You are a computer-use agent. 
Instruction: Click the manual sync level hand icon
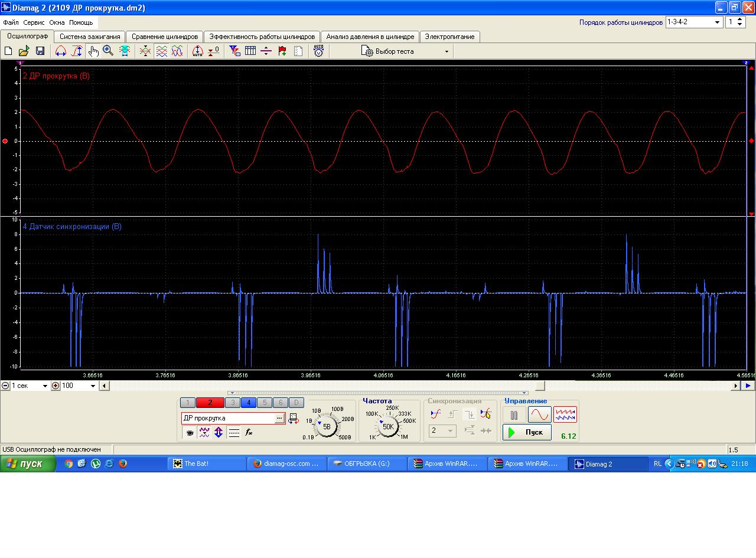pyautogui.click(x=485, y=415)
